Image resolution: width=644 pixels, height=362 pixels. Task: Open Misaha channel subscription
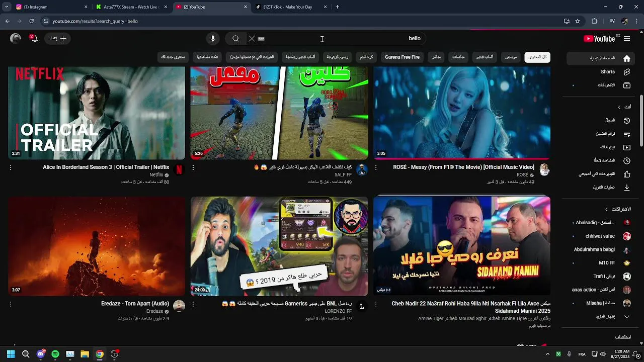coord(601,303)
